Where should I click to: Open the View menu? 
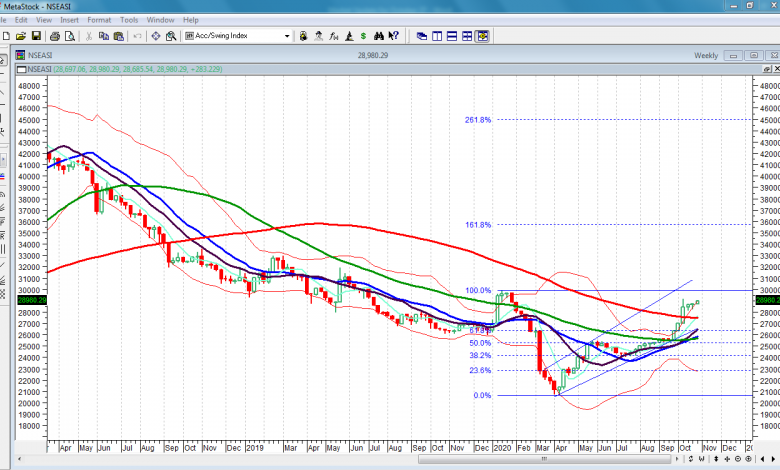pyautogui.click(x=44, y=20)
